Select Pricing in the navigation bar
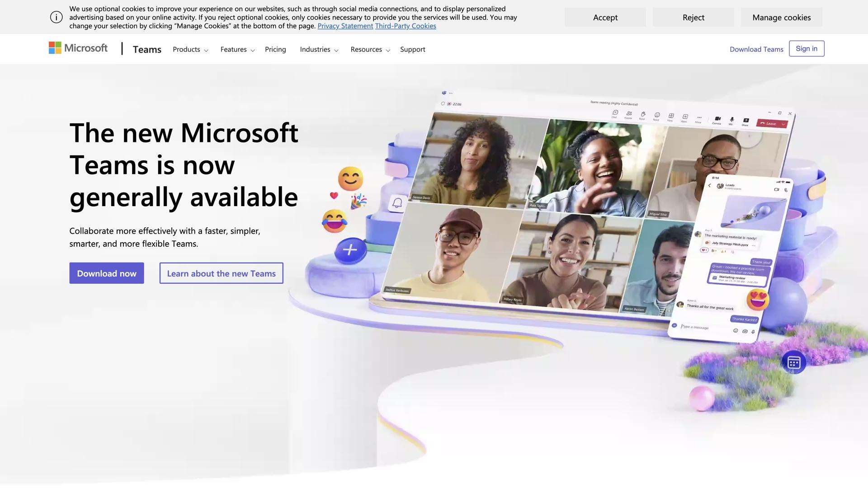This screenshot has width=868, height=488. point(275,49)
